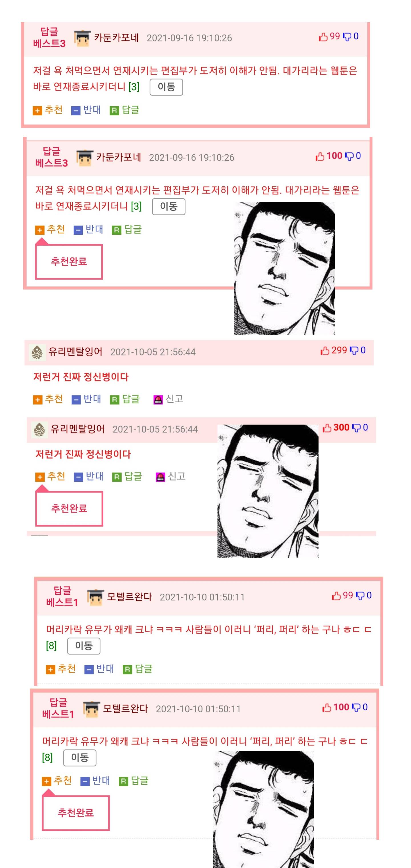
Task: Click 반대 on 100-vote 모텔르완다 comment
Action: (95, 781)
